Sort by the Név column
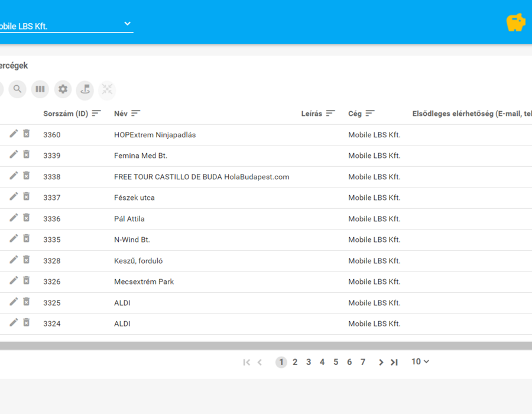Image resolution: width=532 pixels, height=414 pixels. 136,113
